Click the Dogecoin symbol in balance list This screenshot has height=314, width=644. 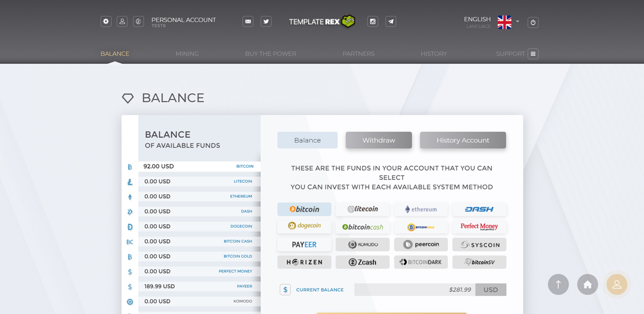click(130, 227)
